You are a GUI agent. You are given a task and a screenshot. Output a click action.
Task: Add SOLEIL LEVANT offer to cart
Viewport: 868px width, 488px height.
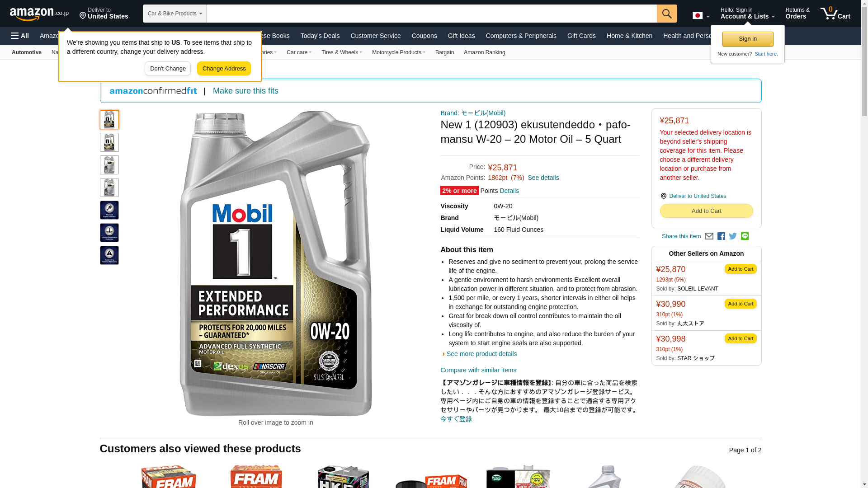point(741,269)
